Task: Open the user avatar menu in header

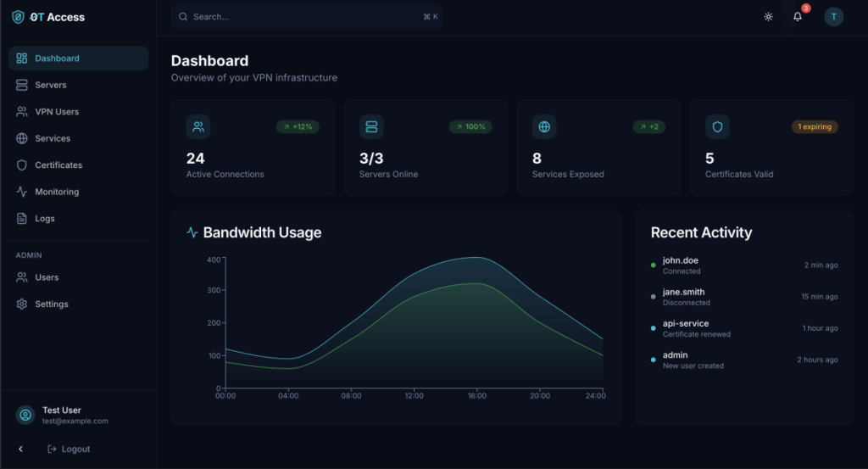Action: point(833,17)
